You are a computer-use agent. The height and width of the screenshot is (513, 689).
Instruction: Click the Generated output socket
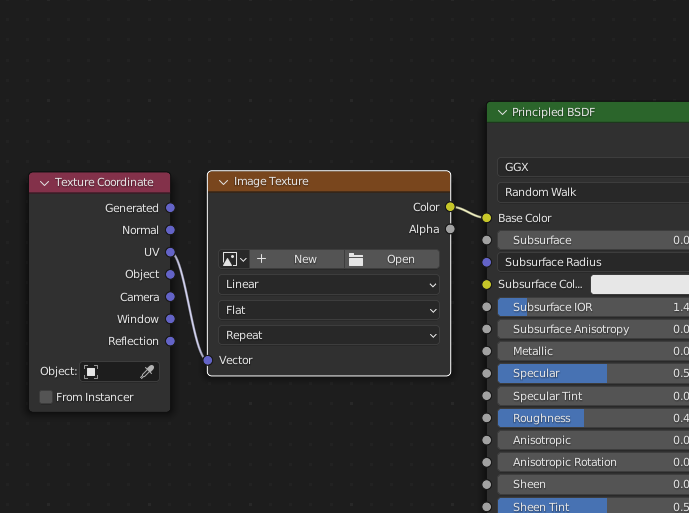(170, 208)
